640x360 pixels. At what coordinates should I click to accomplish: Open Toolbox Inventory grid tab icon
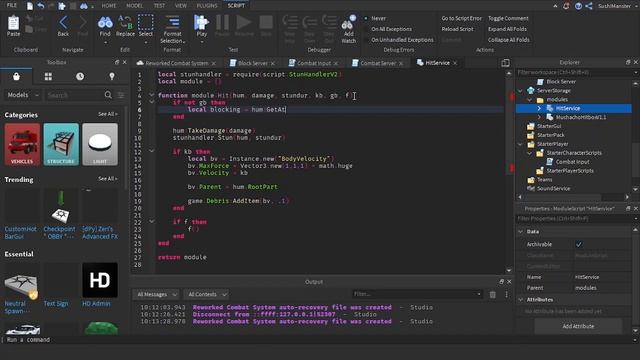pos(48,76)
